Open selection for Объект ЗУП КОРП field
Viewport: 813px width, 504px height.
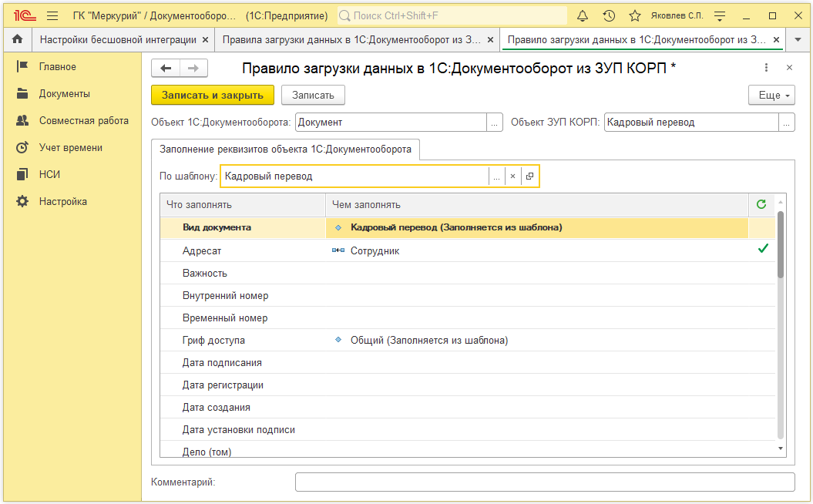click(x=787, y=122)
